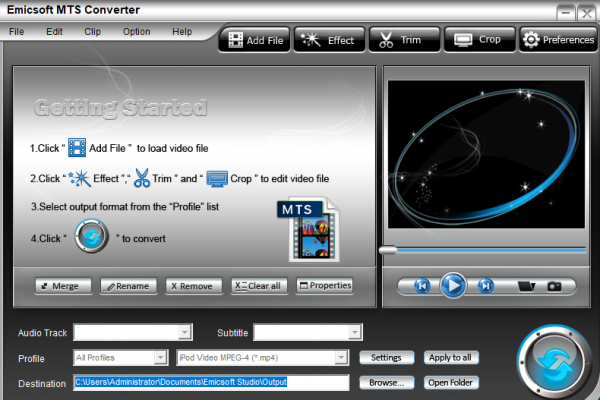Open the Option menu
This screenshot has width=600, height=400.
pyautogui.click(x=137, y=31)
